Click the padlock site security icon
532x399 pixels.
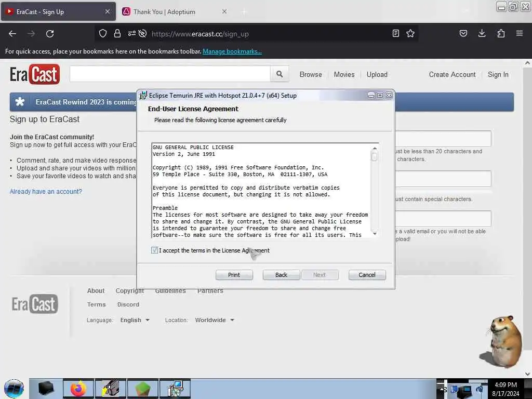(x=117, y=33)
